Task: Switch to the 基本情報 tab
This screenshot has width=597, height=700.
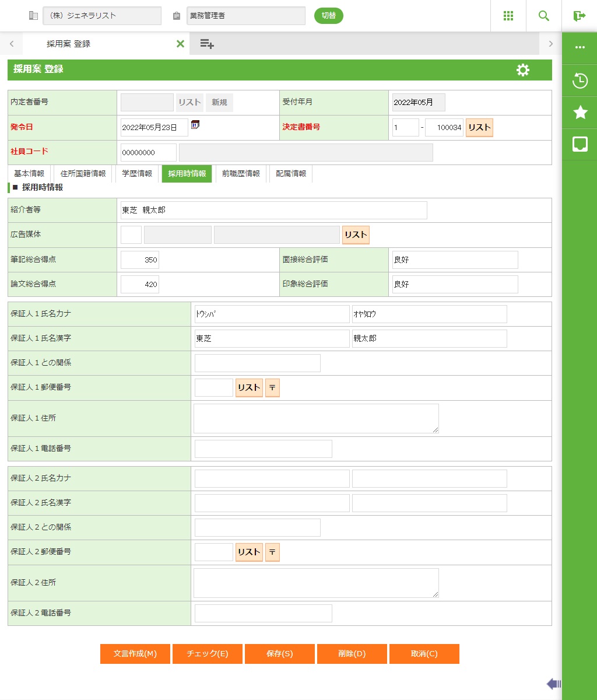Action: 29,174
